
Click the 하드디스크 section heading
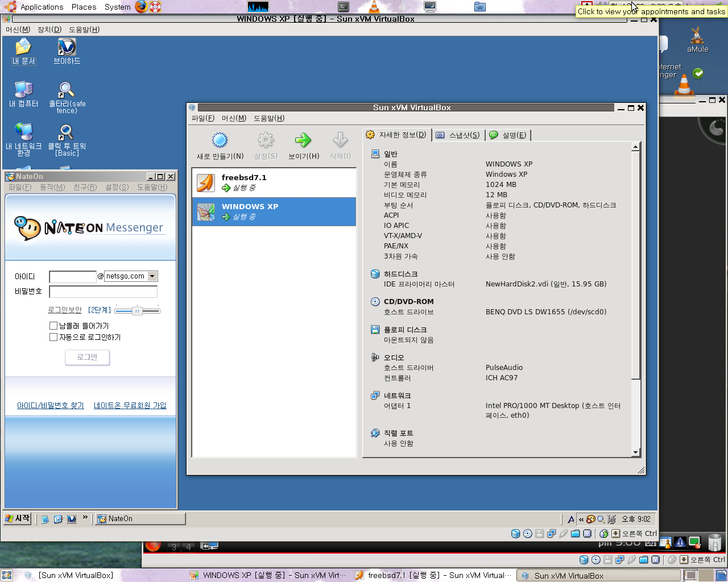point(400,274)
